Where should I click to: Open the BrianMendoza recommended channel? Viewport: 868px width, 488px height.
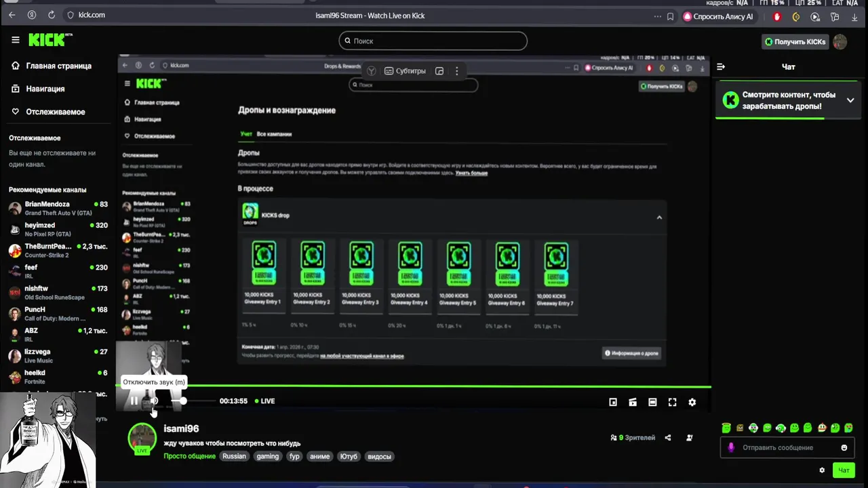click(x=57, y=208)
